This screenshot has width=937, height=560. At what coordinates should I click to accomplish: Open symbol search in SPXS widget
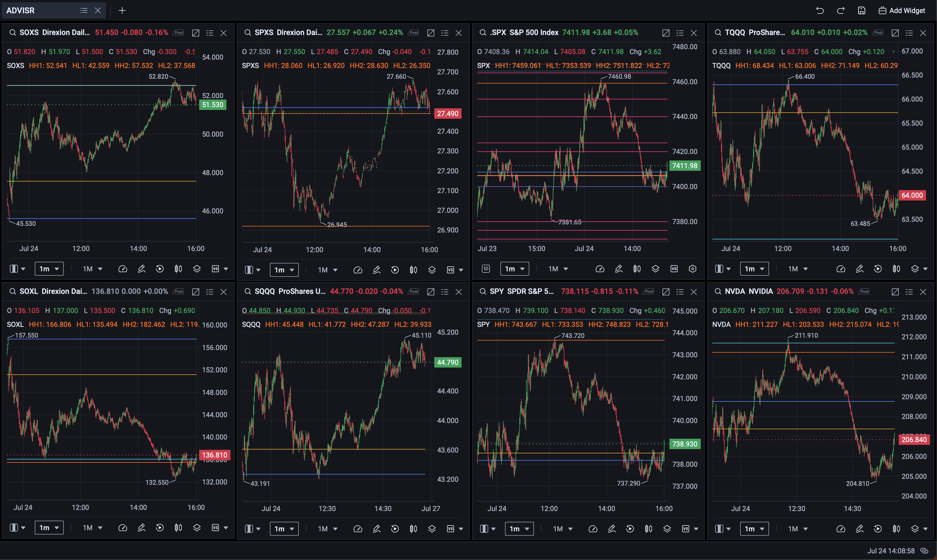(x=248, y=32)
